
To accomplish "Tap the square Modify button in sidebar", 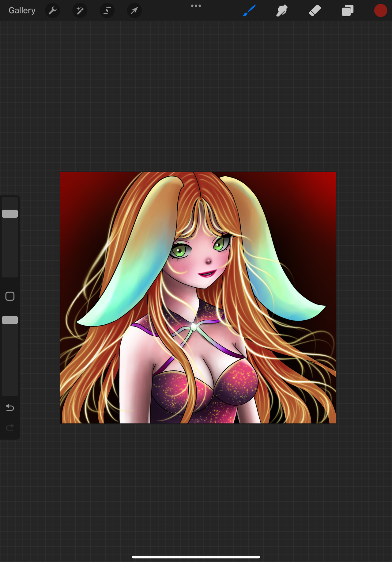I will coord(10,296).
